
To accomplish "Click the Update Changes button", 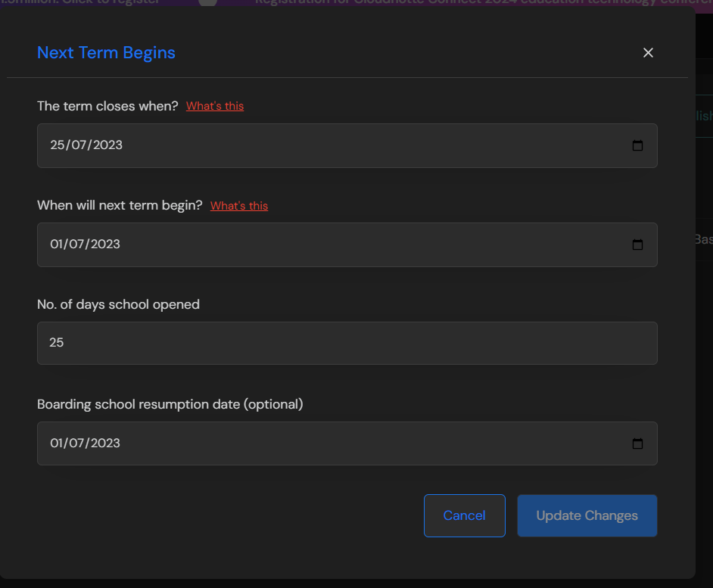I will click(x=587, y=515).
